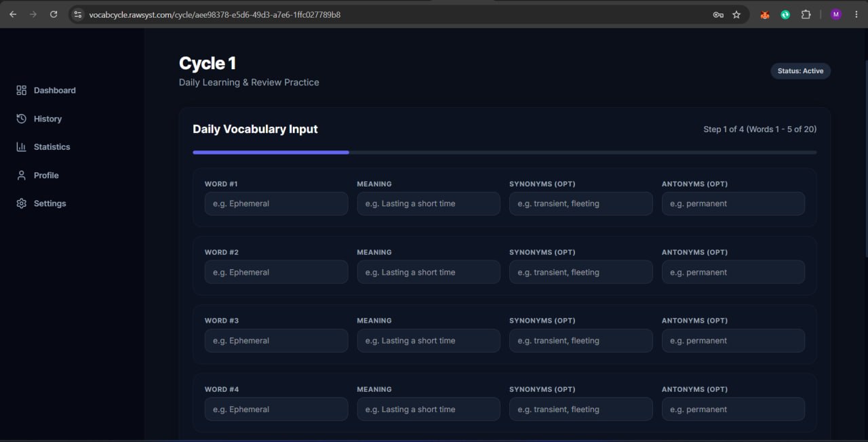868x442 pixels.
Task: Open site information icon in address bar
Action: (x=77, y=14)
